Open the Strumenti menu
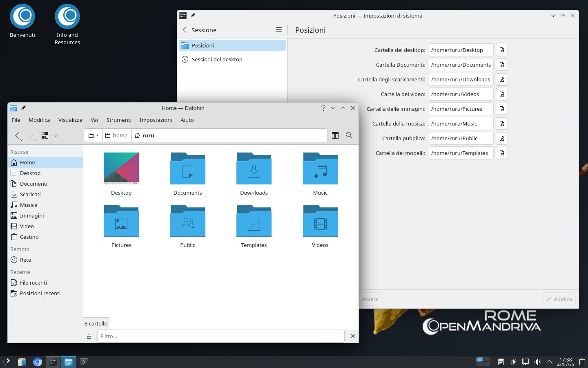 [x=119, y=120]
